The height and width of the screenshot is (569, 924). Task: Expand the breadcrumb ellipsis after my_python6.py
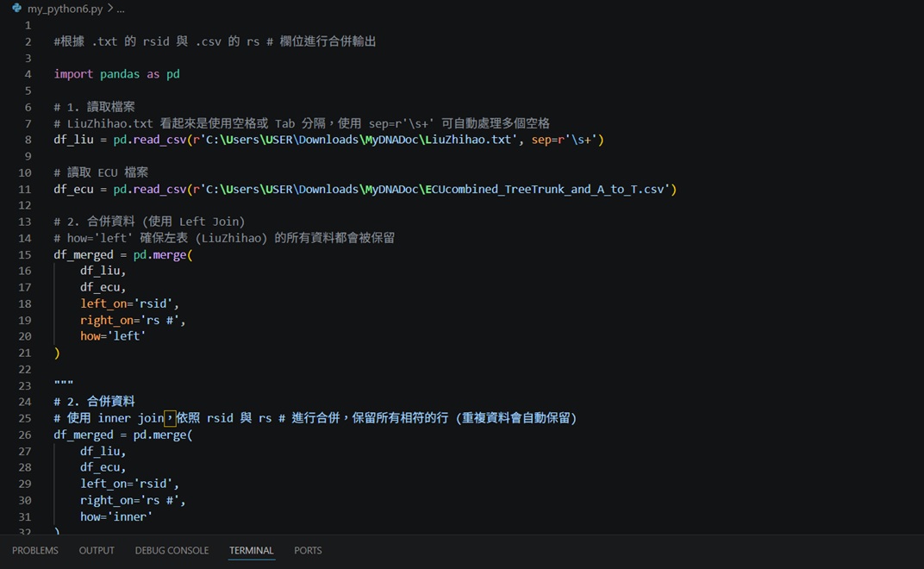coord(120,9)
